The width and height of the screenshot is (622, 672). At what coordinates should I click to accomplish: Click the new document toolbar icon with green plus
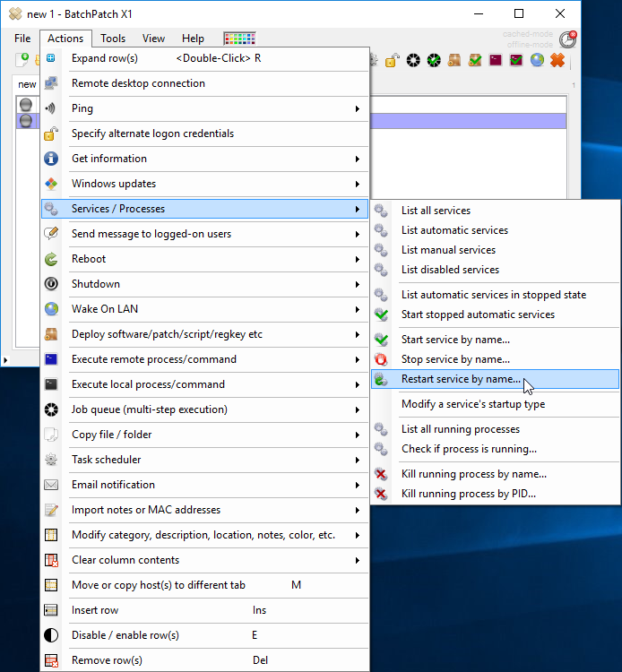pyautogui.click(x=22, y=60)
